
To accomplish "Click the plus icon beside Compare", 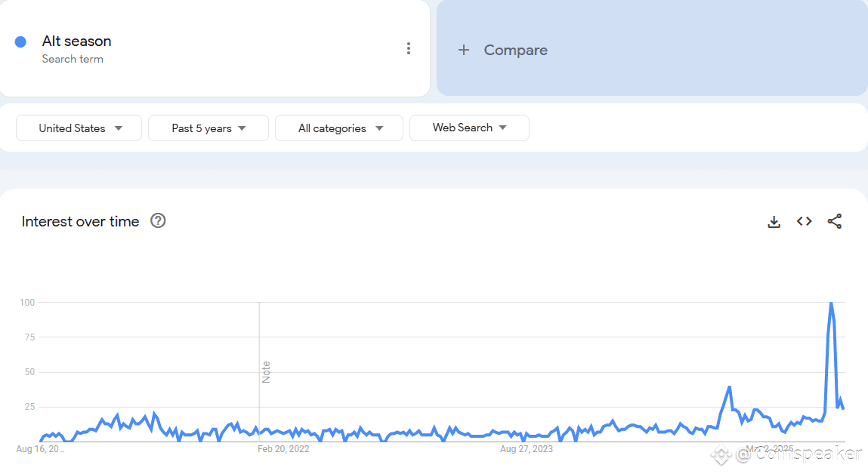I will point(464,50).
